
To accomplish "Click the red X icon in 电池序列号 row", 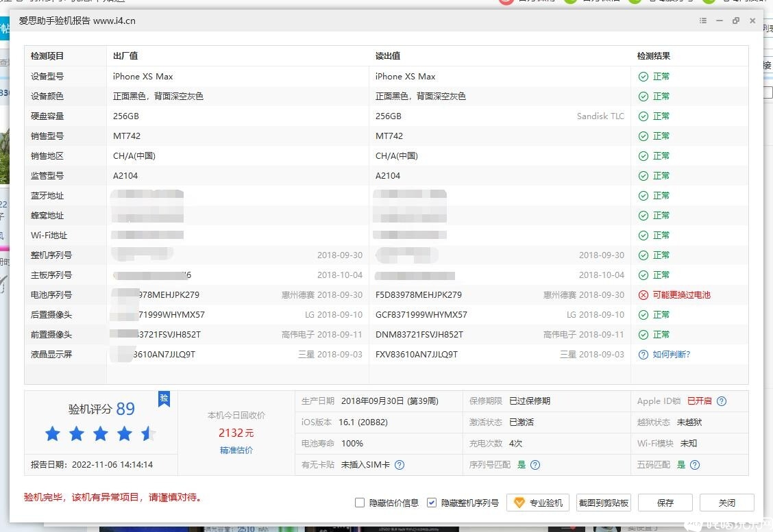I will point(643,295).
